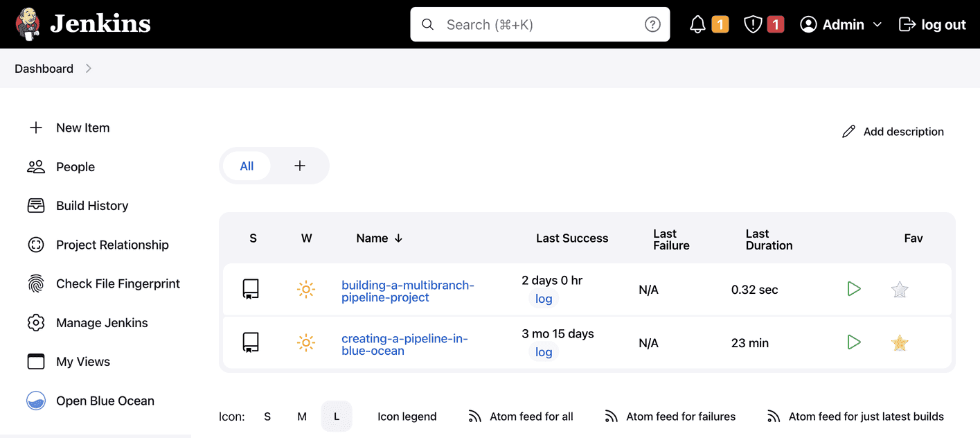Click the sunny weather icon for building-a-multibranch-pipeline-project
The image size is (980, 438).
click(306, 289)
